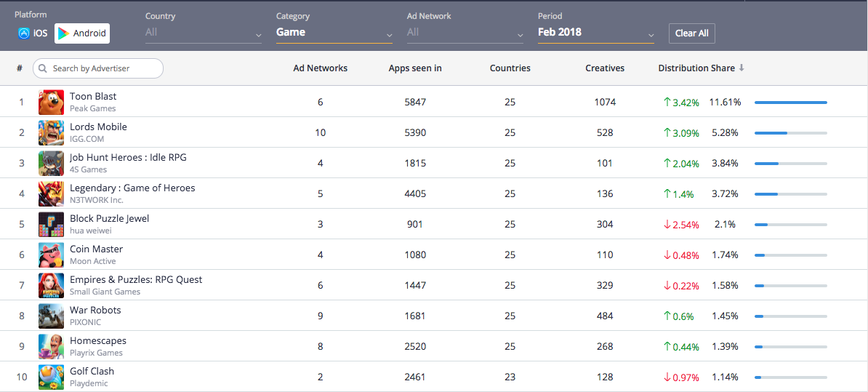Click publisher name IGG.COM
Screen dimensions: 868x392
87,139
